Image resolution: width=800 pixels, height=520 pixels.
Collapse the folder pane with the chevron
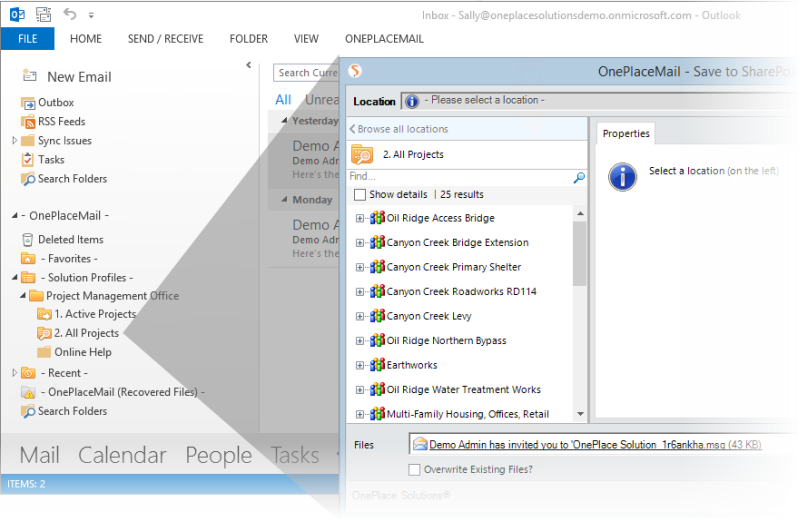(x=248, y=65)
